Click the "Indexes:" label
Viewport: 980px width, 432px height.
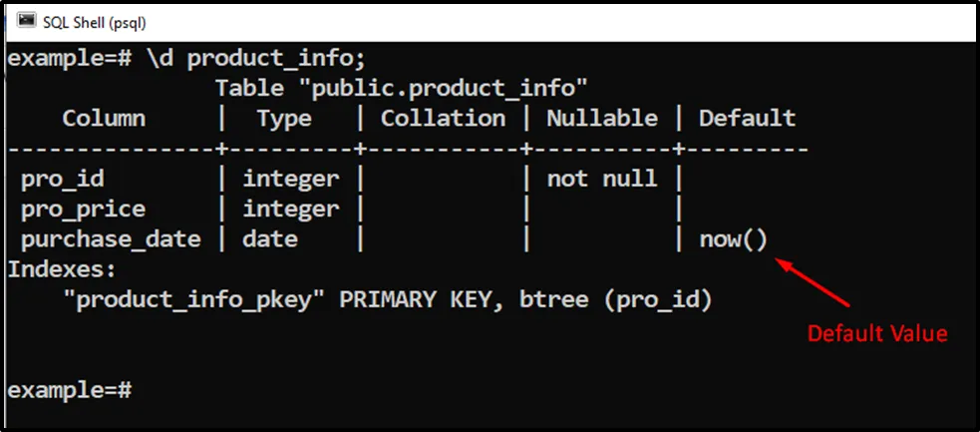coord(62,269)
